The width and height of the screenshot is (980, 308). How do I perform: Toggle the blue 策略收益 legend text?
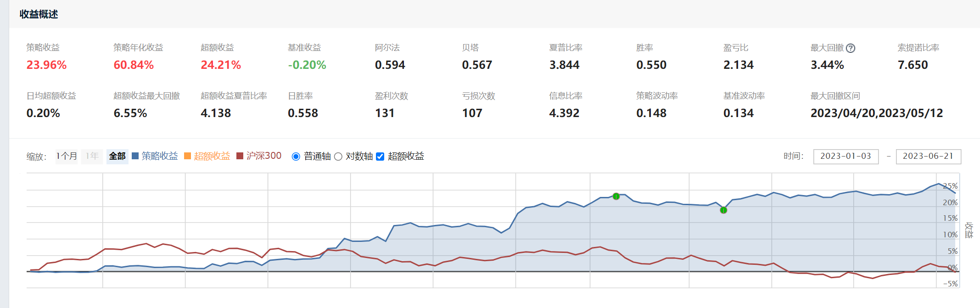[x=160, y=156]
